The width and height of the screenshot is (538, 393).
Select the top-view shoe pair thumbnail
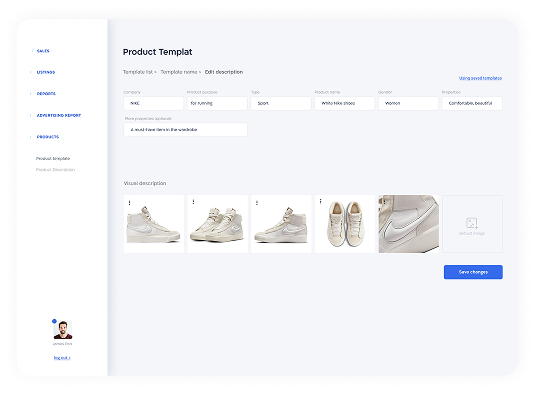[x=345, y=224]
